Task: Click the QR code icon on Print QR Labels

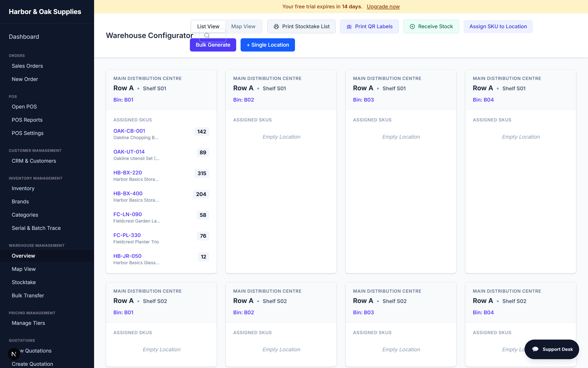Action: (349, 26)
